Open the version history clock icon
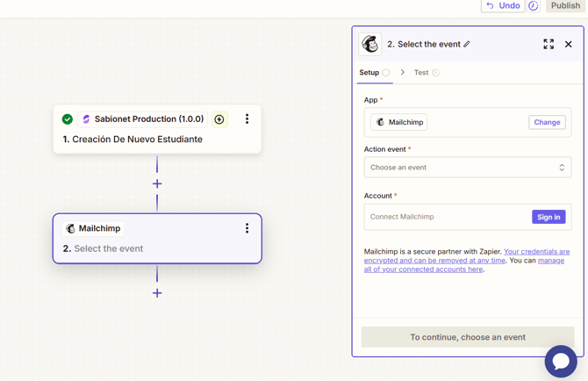The height and width of the screenshot is (381, 588). (534, 5)
